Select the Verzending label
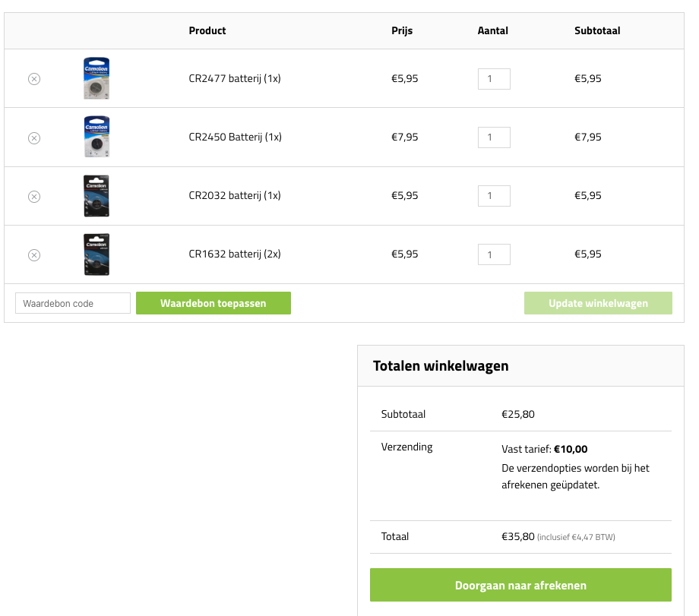The image size is (699, 616). (406, 447)
